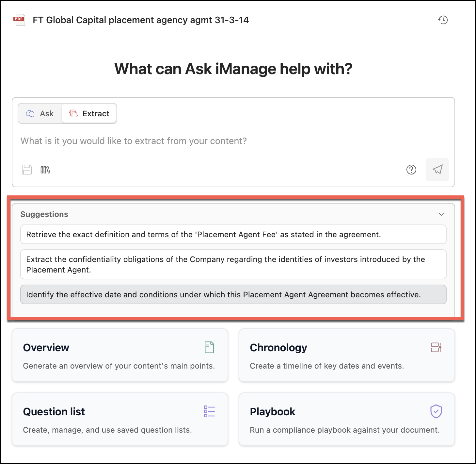The width and height of the screenshot is (476, 464).
Task: Open help question mark icon
Action: click(411, 170)
